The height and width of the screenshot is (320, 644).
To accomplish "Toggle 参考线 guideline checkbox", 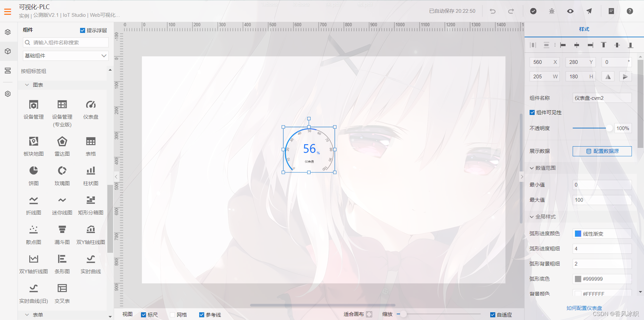I will tap(202, 315).
